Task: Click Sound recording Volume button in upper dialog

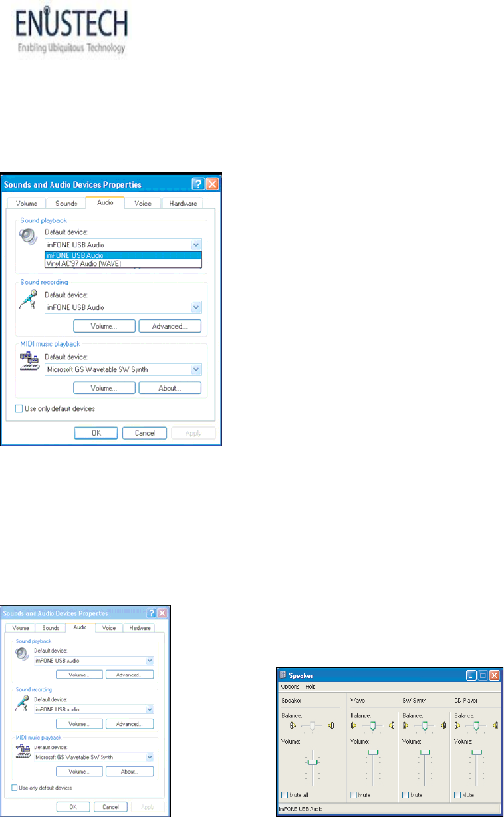Action: [x=104, y=326]
